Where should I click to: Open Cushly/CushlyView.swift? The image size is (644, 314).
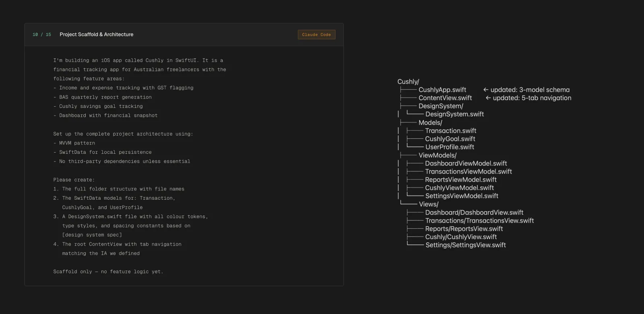click(x=461, y=237)
